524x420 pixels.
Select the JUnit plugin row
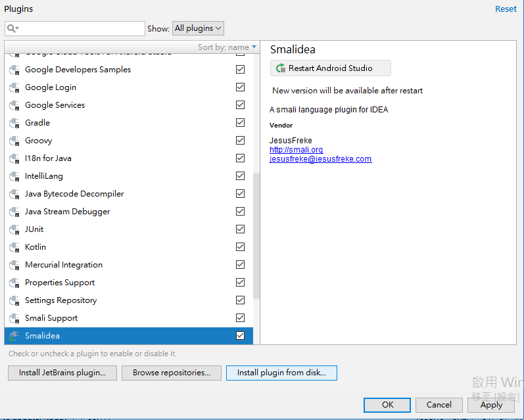(129, 229)
